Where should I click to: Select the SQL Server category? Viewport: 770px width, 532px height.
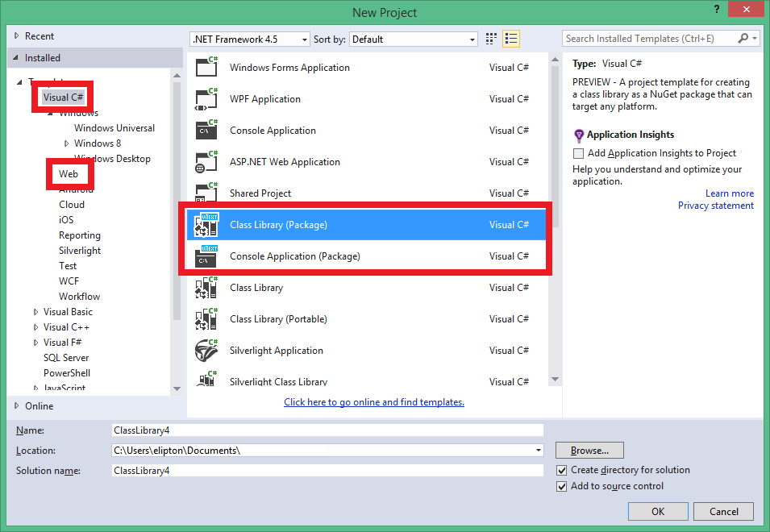(x=66, y=358)
